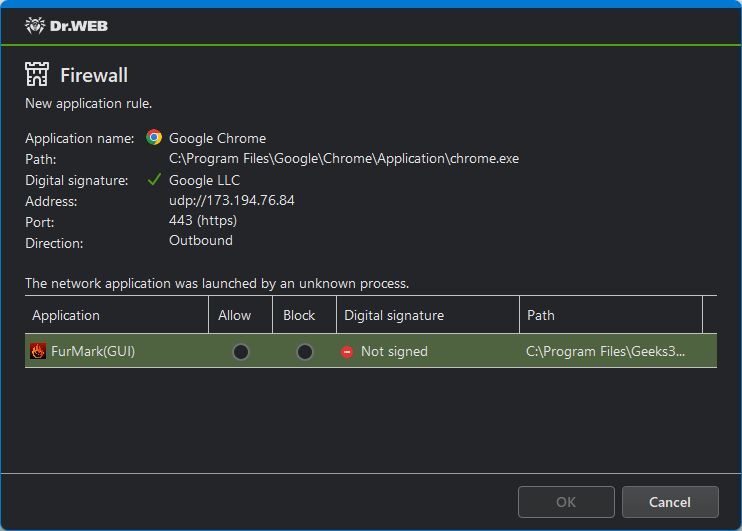Click the Port: label
The image size is (742, 531).
pos(40,222)
